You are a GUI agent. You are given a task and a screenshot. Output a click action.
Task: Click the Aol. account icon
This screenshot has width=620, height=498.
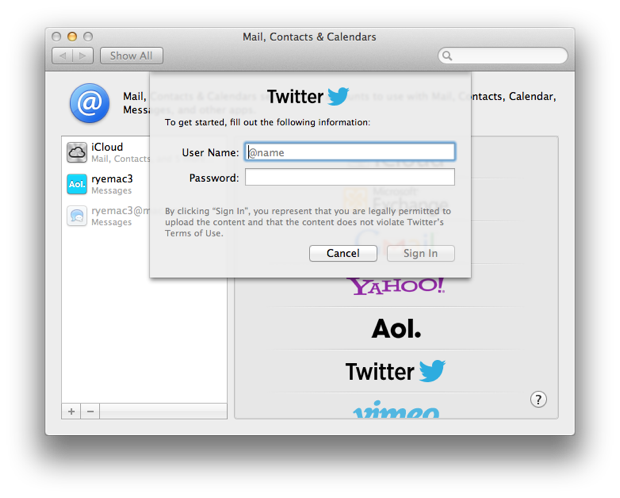click(x=77, y=184)
